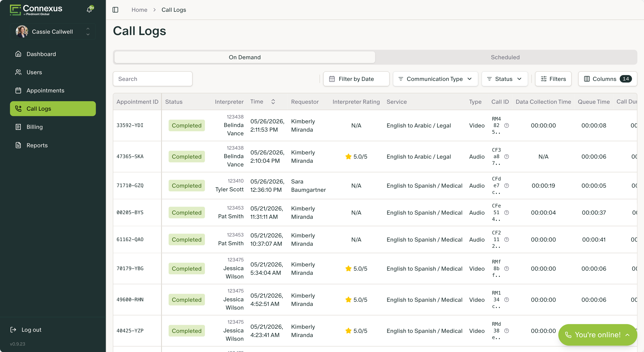Click queue time 00:00:37
Viewport: 644px width, 352px height.
coord(593,213)
